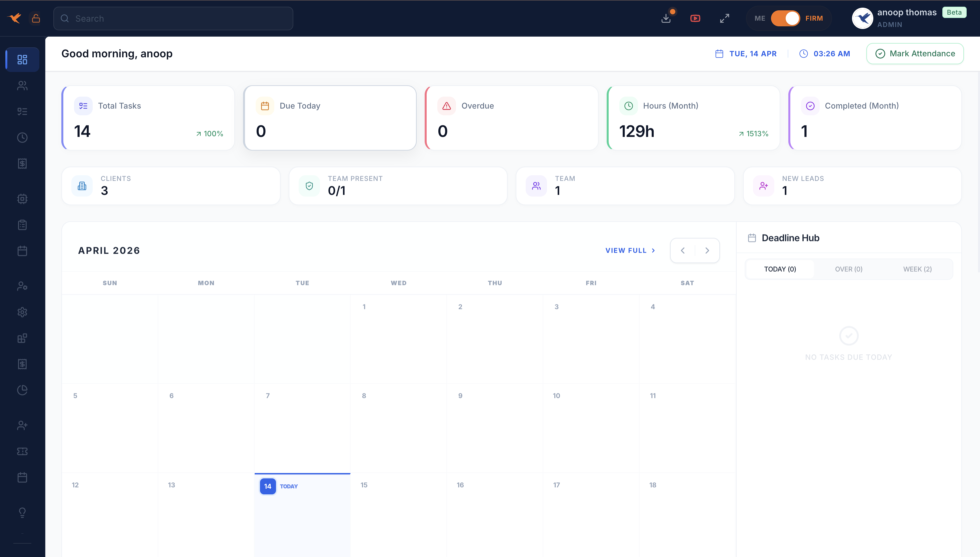Click the Mark Attendance button

(x=915, y=54)
